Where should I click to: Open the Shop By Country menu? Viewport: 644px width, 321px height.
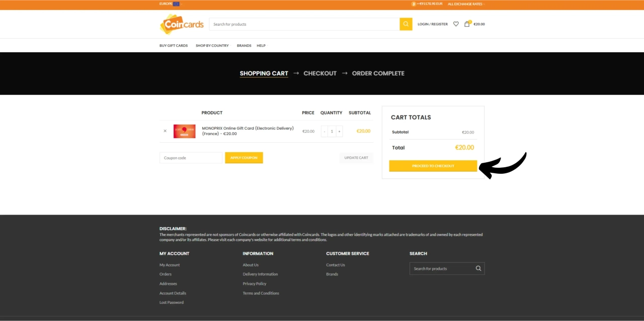(212, 46)
